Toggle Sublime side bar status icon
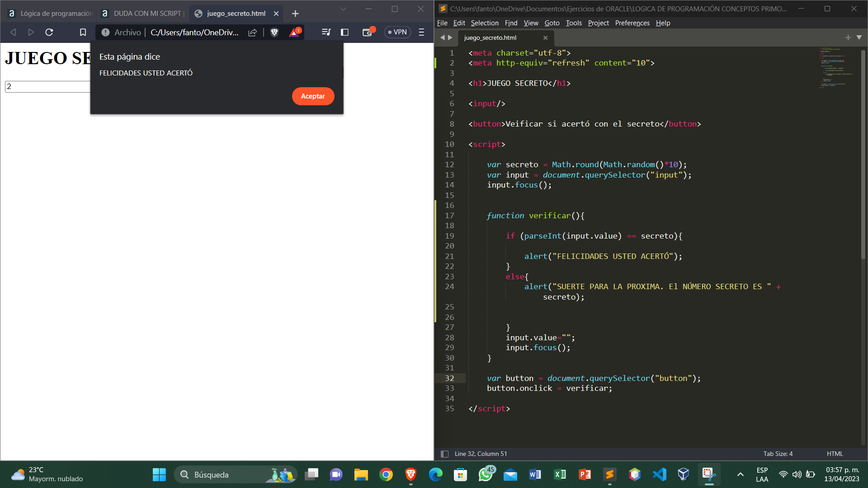868x488 pixels. click(444, 454)
